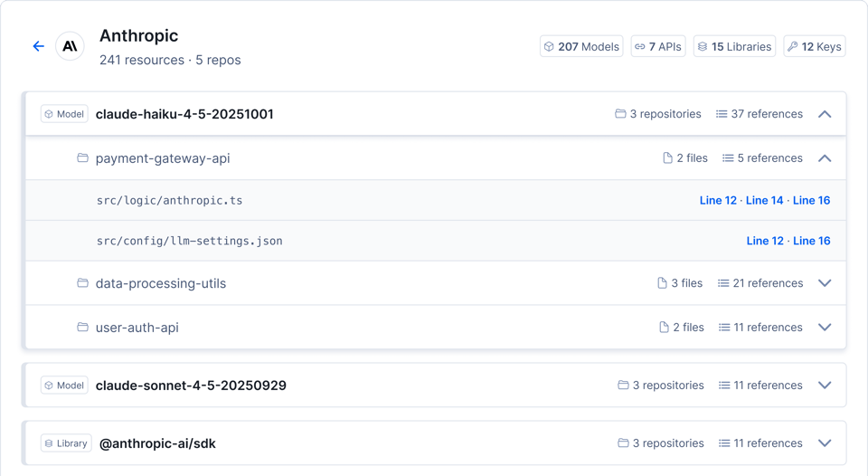Expand the claude-sonnet-4-5-20250929 section
The height and width of the screenshot is (476, 868).
[825, 386]
